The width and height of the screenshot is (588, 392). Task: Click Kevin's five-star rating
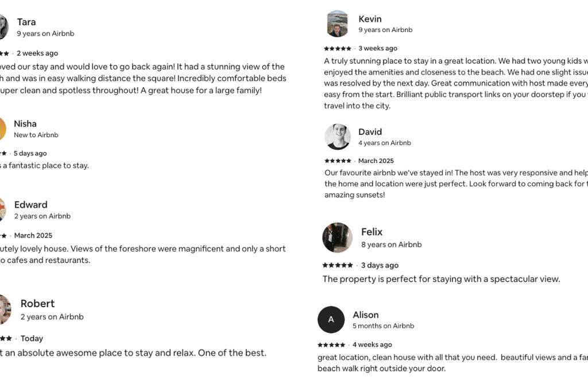(338, 49)
